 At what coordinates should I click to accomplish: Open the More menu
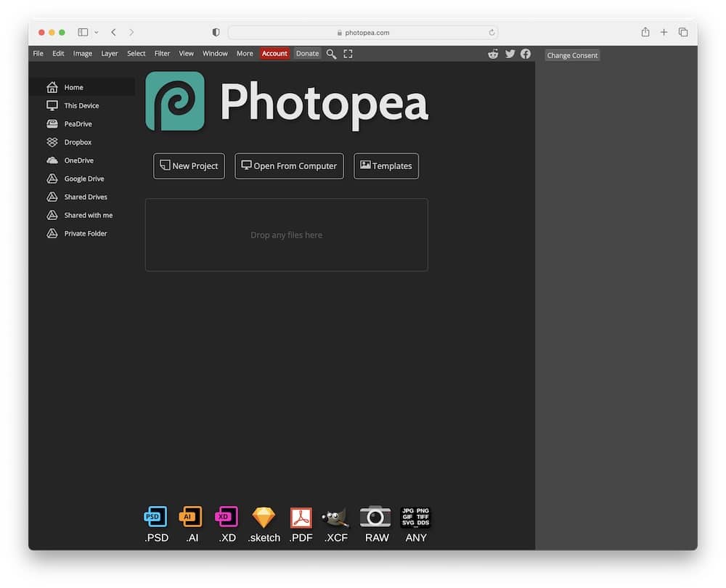245,54
